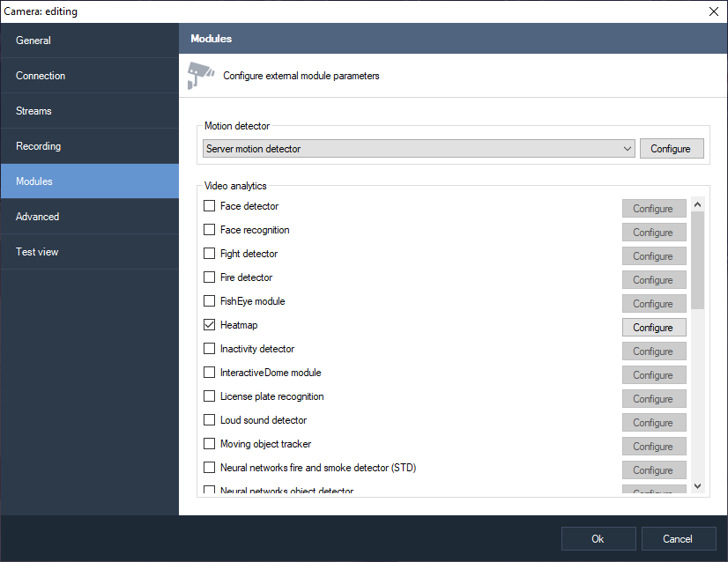Viewport: 728px width, 562px height.
Task: Uncheck the Heatmap module checkbox
Action: pyautogui.click(x=210, y=325)
